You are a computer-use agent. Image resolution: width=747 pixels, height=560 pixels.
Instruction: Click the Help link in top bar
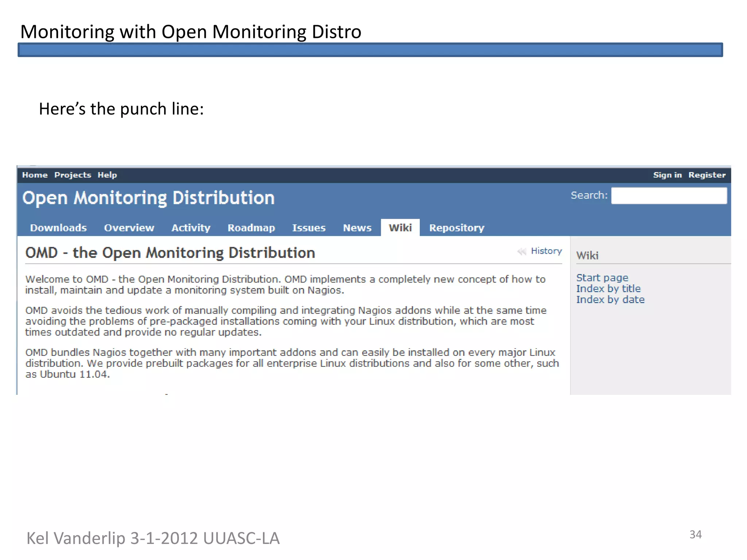tap(107, 175)
